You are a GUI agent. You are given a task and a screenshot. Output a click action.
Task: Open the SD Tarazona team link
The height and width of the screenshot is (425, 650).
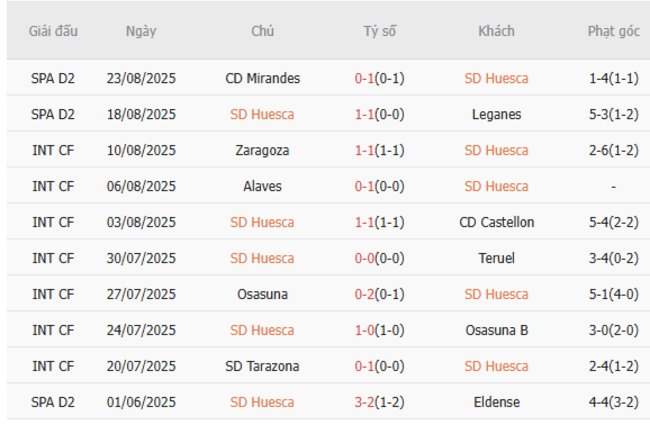pos(262,366)
